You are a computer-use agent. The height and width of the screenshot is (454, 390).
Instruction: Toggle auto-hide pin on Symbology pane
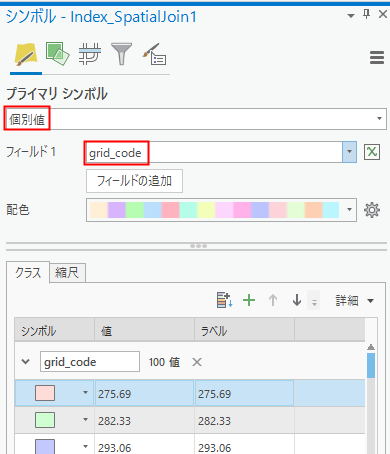tap(366, 14)
